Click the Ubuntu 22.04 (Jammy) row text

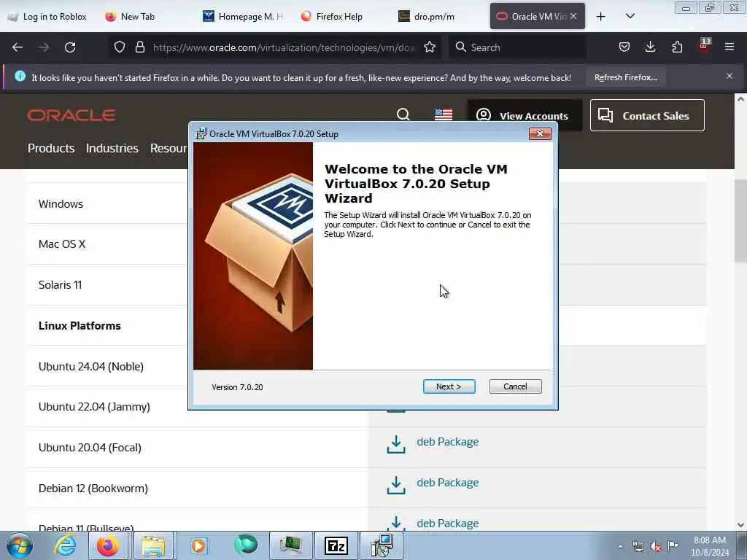click(94, 407)
